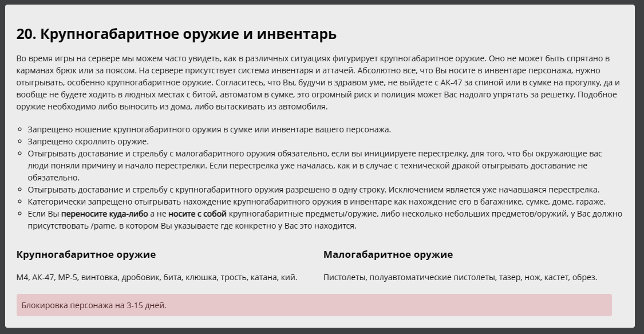Click the rule starting "Категорически запрещено отыгрывать"
This screenshot has width=644, height=334.
(x=316, y=202)
